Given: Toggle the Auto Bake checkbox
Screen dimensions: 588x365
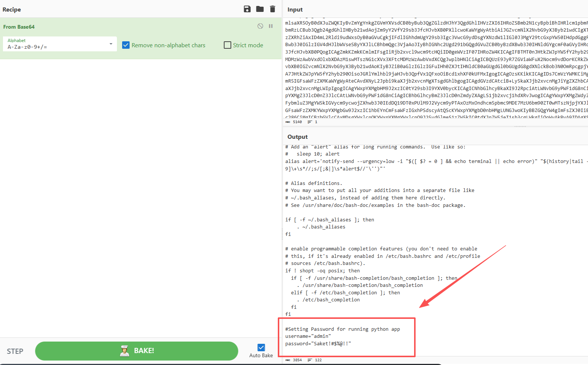Looking at the screenshot, I should (261, 348).
